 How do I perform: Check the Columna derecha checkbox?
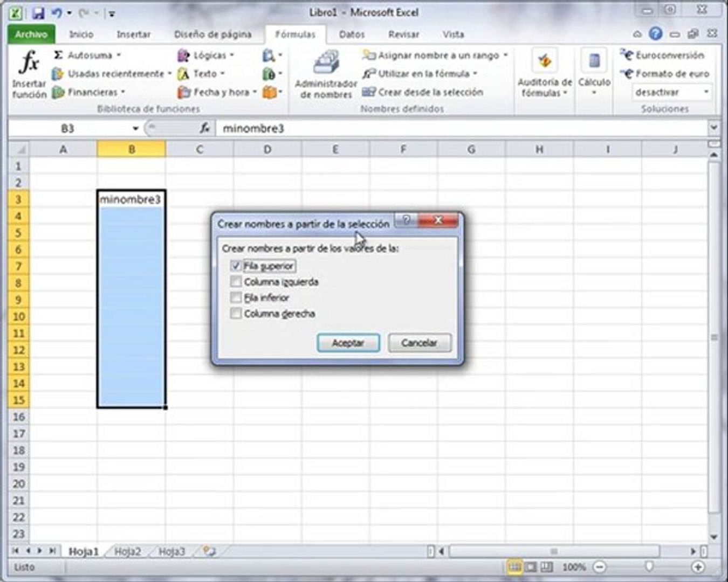[236, 314]
